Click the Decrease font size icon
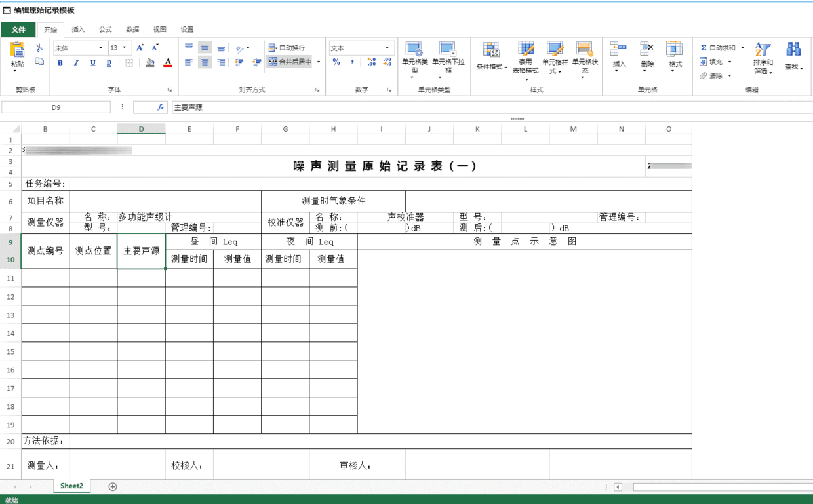This screenshot has height=504, width=813. pos(155,48)
